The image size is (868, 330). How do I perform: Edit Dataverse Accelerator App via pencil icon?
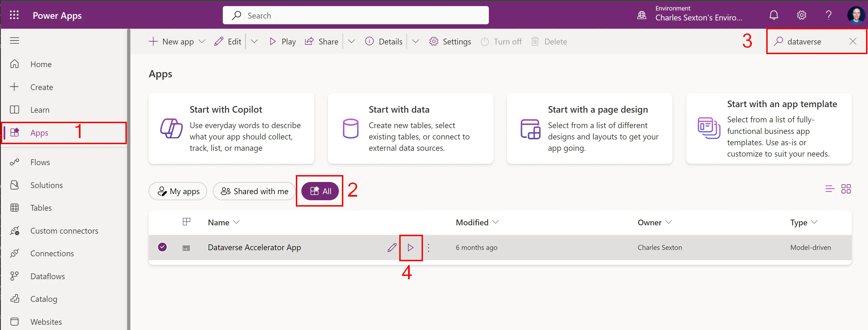click(x=392, y=248)
